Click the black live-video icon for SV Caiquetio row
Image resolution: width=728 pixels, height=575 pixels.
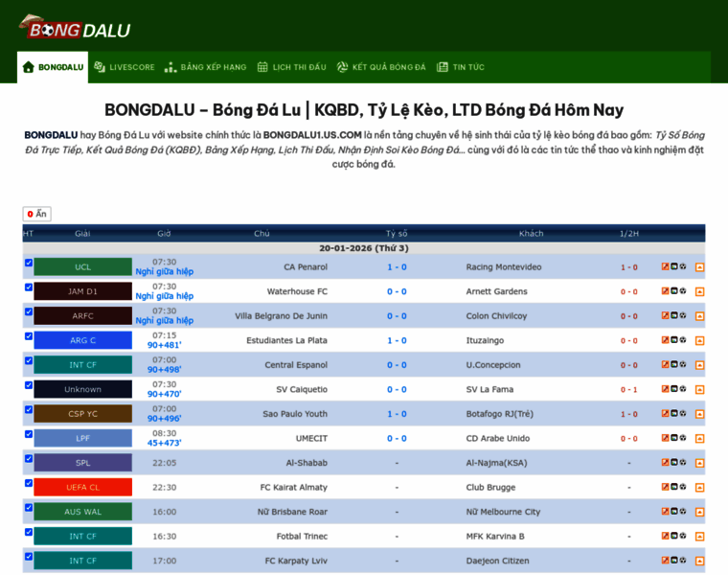pos(674,389)
